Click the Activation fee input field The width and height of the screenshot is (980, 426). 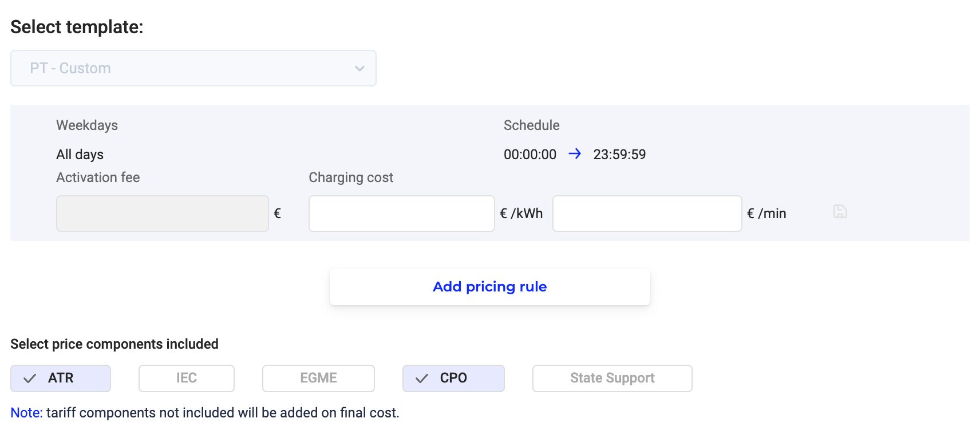point(162,214)
